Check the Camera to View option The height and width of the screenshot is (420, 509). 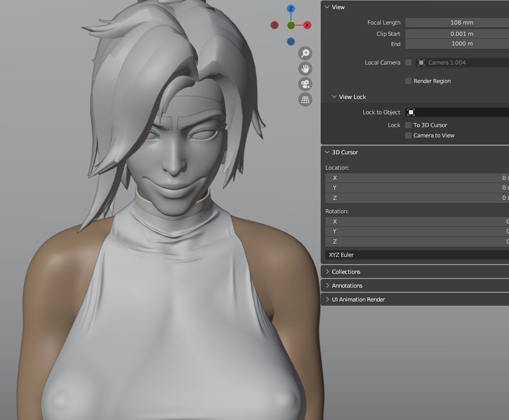408,135
